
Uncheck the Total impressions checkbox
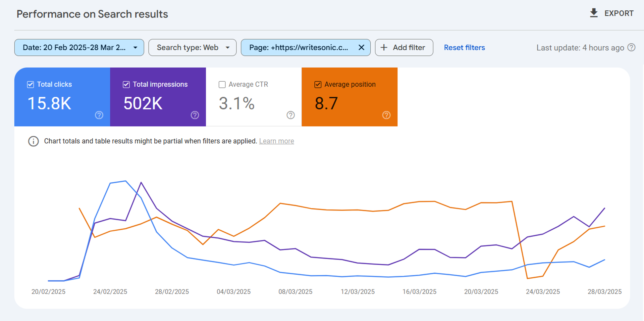coord(126,84)
